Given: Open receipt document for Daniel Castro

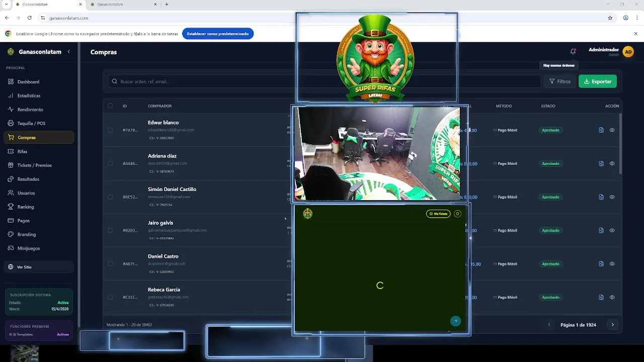Looking at the screenshot, I should (601, 264).
